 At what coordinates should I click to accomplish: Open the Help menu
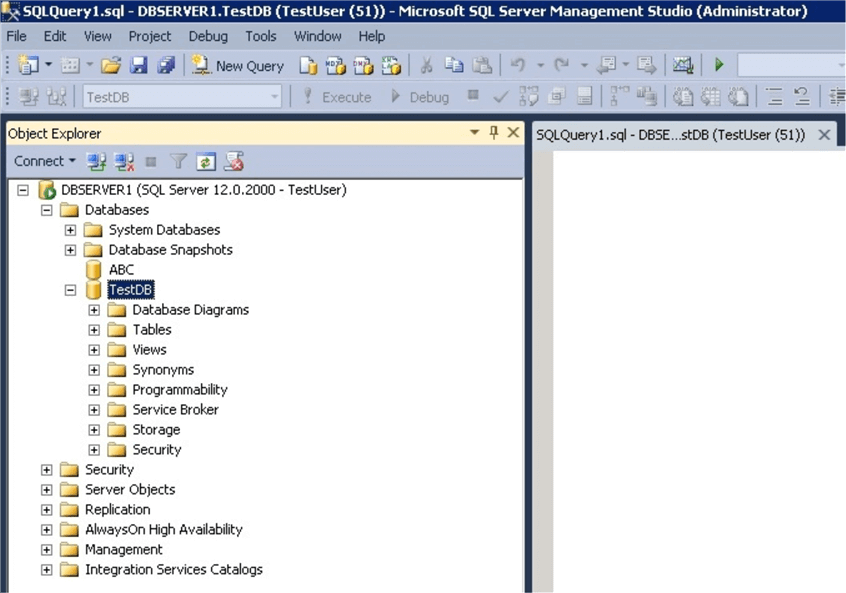(372, 36)
